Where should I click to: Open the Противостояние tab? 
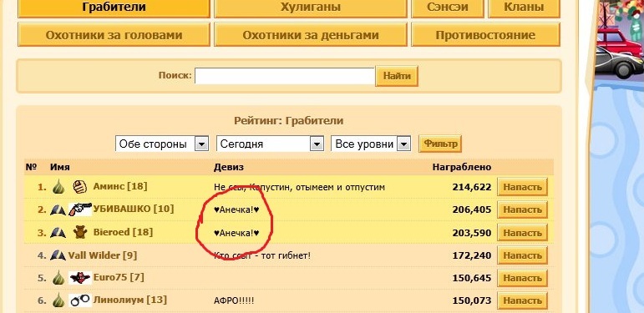[485, 35]
